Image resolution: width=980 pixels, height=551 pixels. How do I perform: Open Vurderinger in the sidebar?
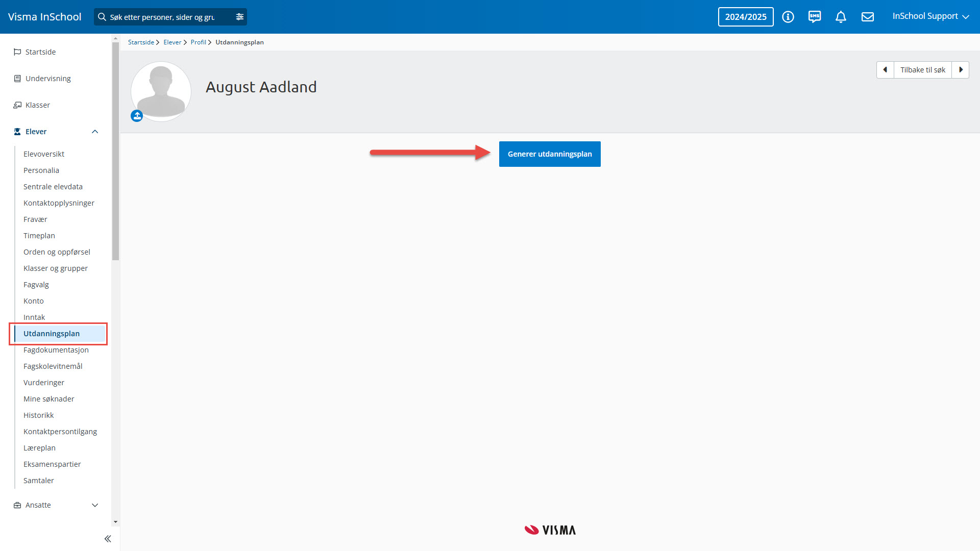(44, 383)
